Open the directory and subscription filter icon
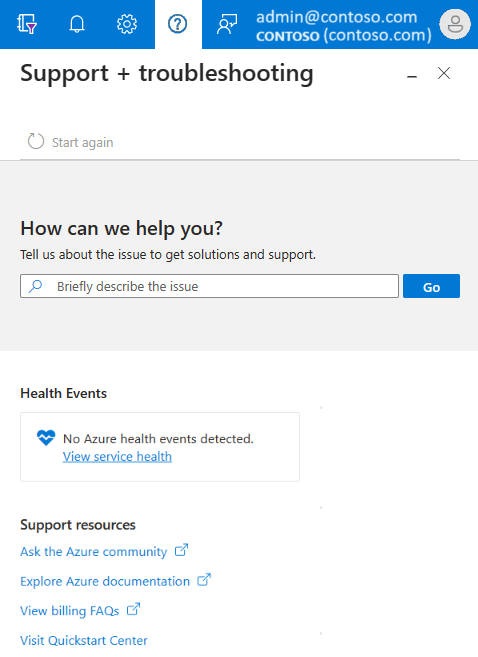 (27, 24)
